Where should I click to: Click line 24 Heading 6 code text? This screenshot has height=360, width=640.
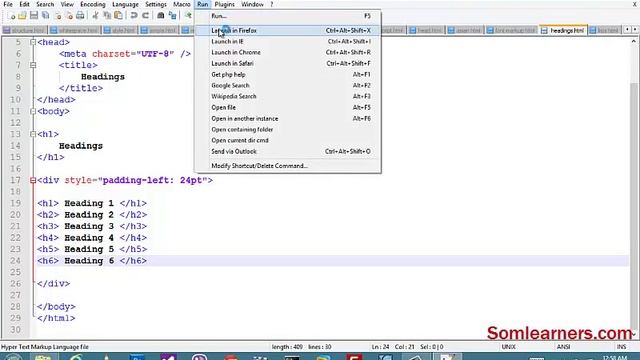92,261
